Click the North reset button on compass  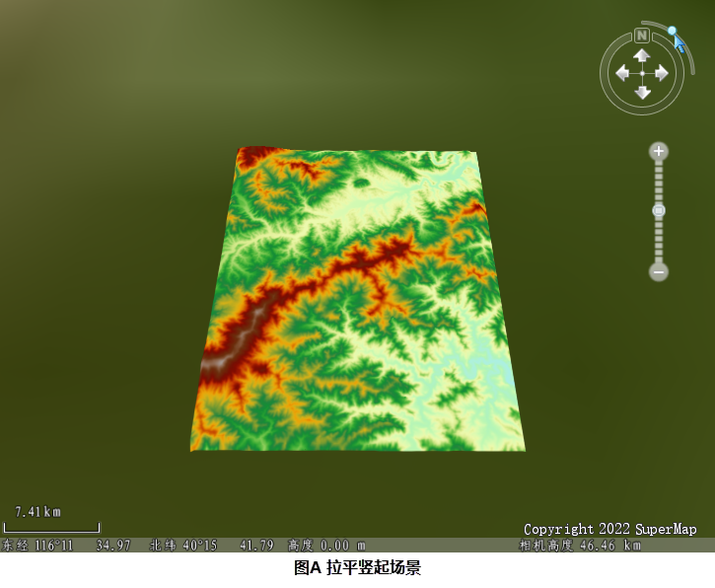(x=641, y=36)
